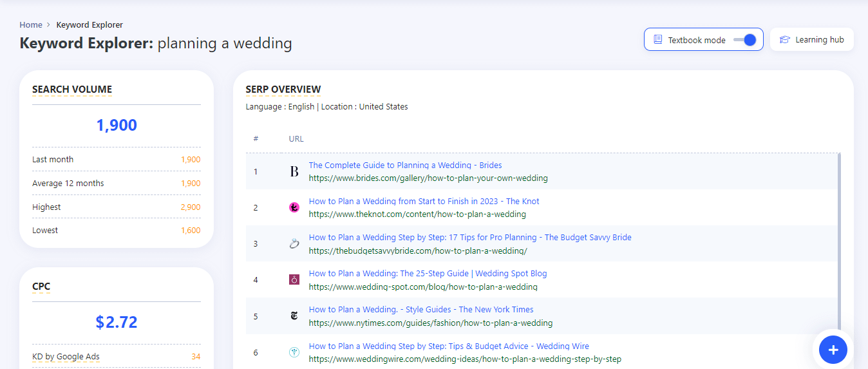Go to Home breadcrumb
Screen dimensions: 868x369
pos(31,25)
